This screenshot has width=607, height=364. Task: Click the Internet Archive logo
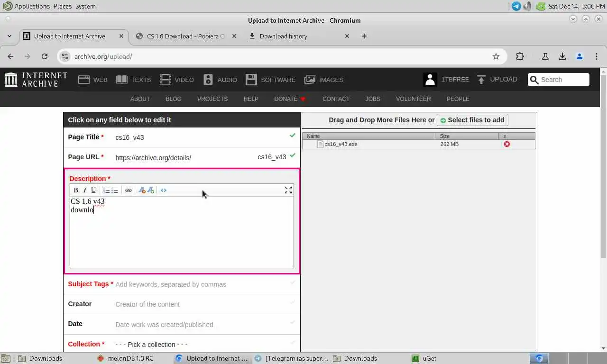point(36,80)
